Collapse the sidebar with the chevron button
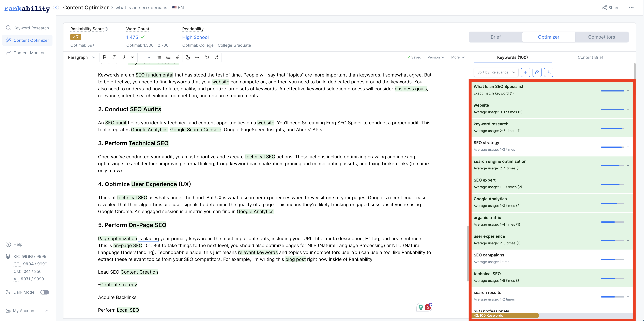Screen dimensions: 644x321 [56, 7]
